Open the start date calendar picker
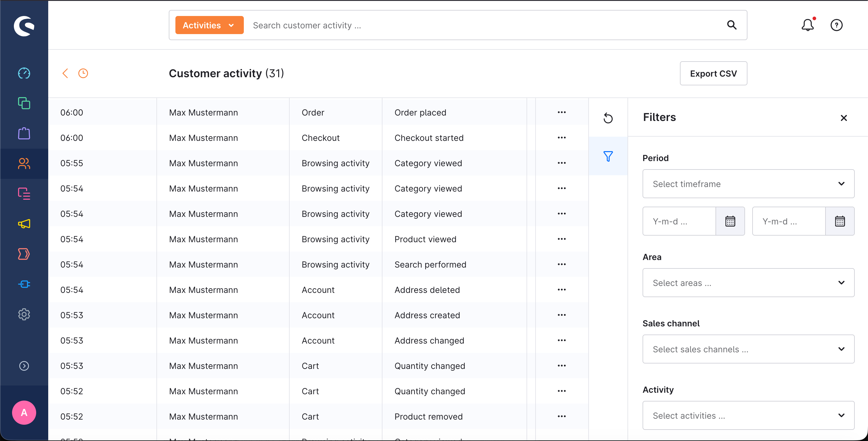The image size is (868, 441). [730, 221]
